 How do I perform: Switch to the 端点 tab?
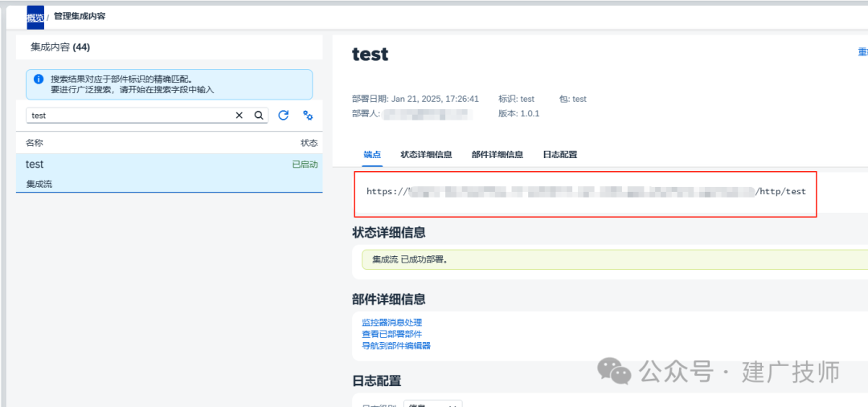pyautogui.click(x=373, y=154)
